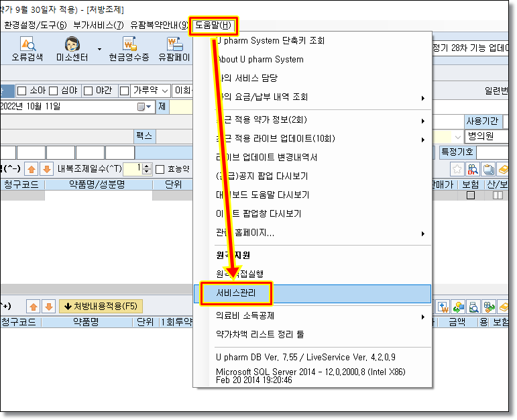Expand the 미소센터 dropdown arrow
The width and height of the screenshot is (517, 420).
pyautogui.click(x=99, y=50)
